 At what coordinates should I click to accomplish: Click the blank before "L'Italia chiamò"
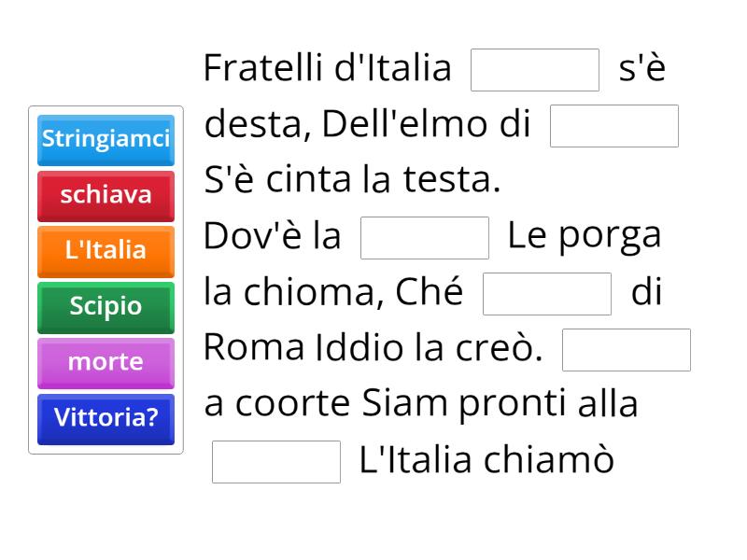click(275, 460)
